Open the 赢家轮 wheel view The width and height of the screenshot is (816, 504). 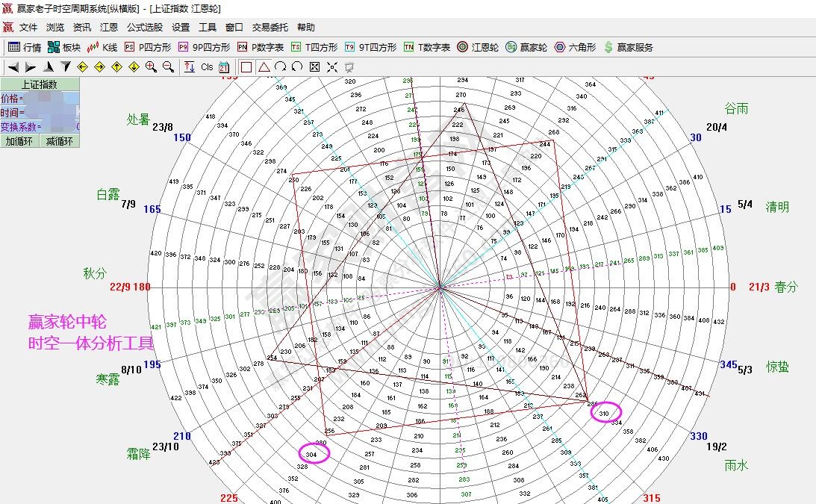click(526, 47)
